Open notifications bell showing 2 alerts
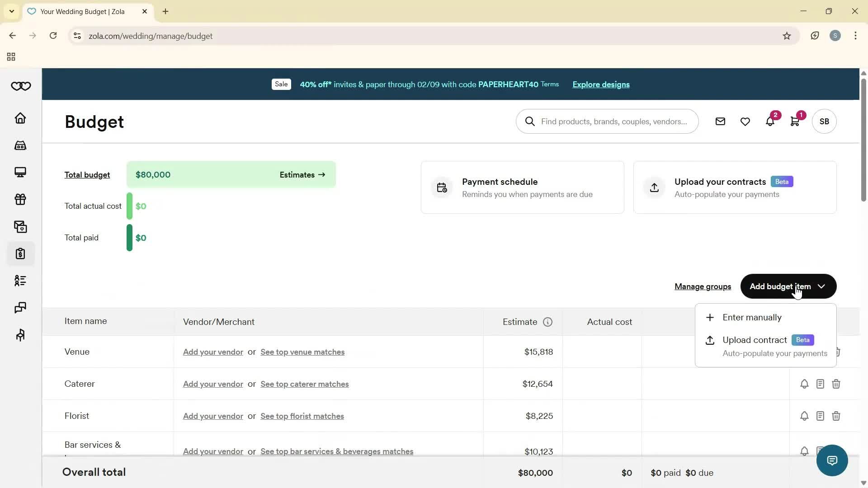 770,121
